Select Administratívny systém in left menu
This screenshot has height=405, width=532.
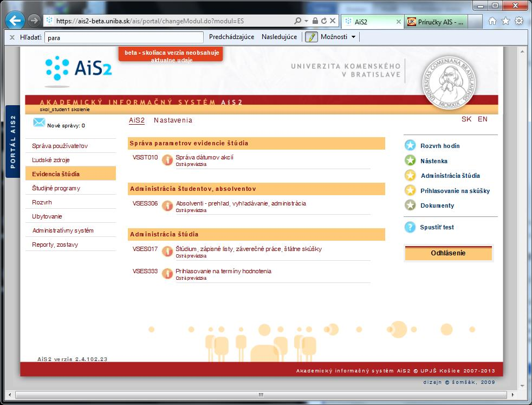[70, 230]
